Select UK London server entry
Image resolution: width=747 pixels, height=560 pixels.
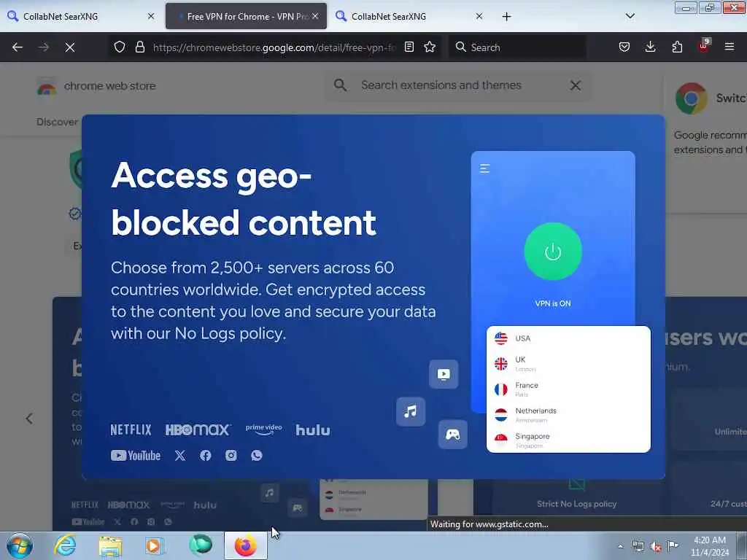568,364
